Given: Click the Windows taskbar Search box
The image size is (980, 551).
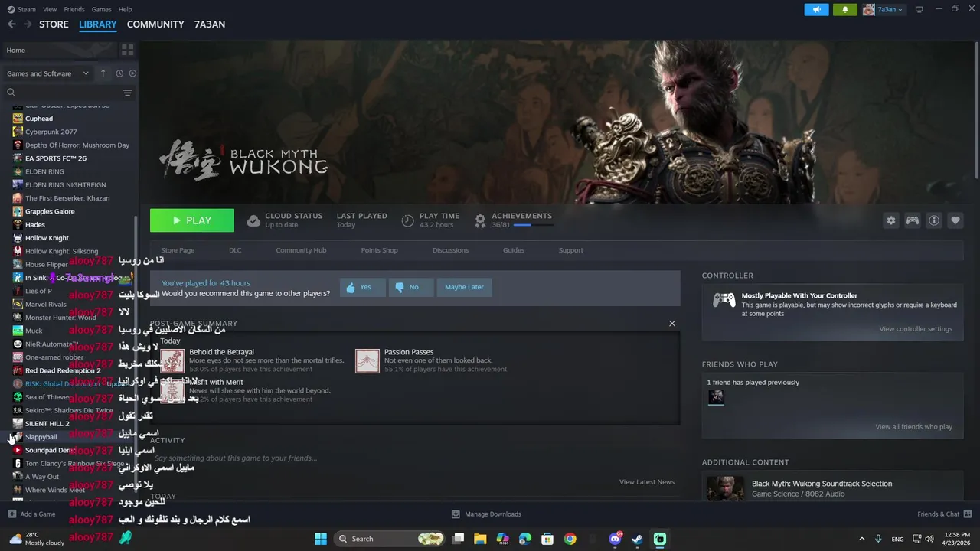Looking at the screenshot, I should point(390,539).
